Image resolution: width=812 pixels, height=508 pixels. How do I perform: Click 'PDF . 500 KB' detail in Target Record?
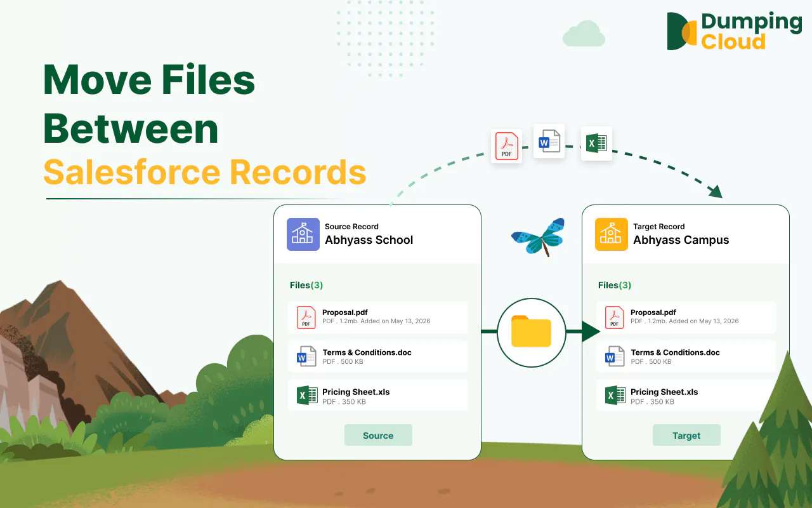[x=651, y=361]
